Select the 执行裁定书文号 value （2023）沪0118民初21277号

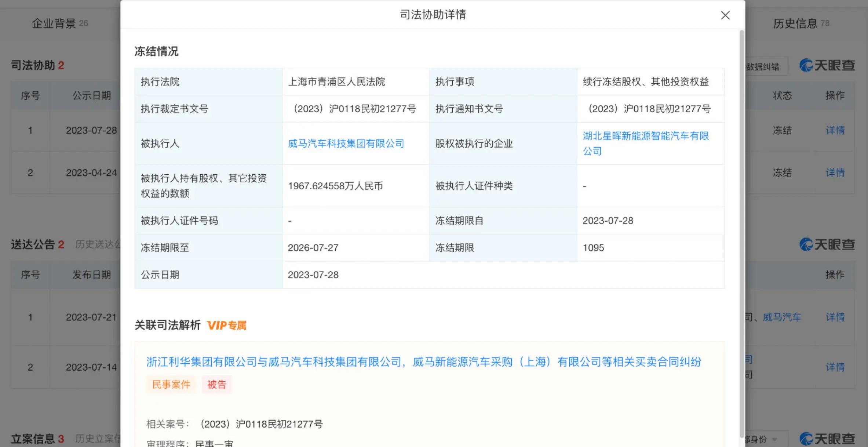(353, 109)
